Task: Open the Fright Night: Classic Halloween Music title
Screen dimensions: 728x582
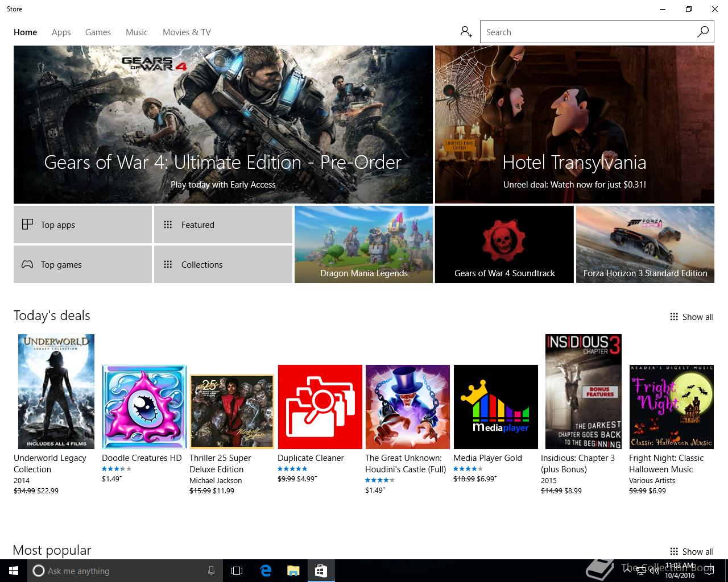Action: (x=667, y=464)
